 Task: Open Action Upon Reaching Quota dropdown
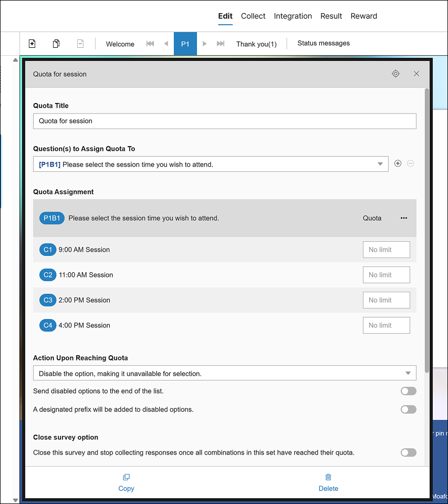[x=224, y=373]
